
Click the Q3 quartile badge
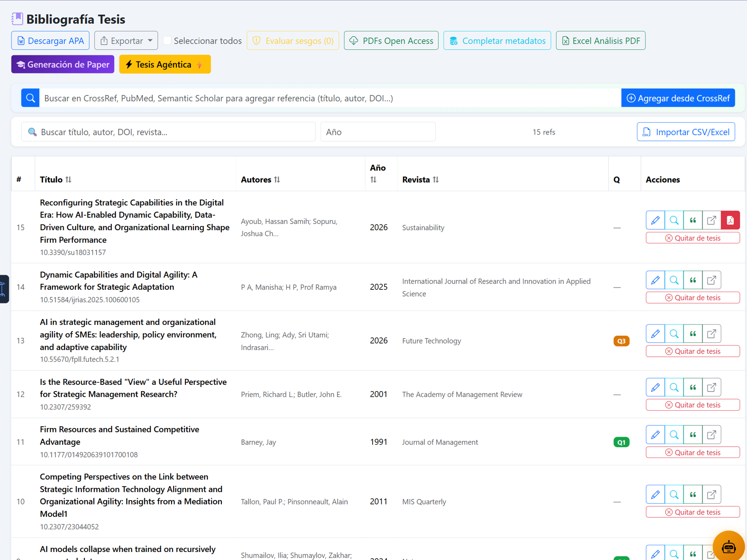(x=621, y=341)
